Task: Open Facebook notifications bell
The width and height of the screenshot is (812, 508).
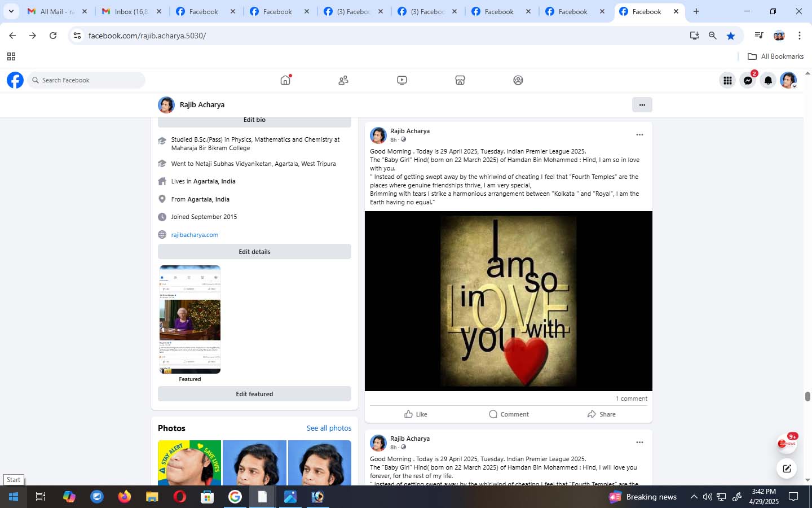Action: point(768,80)
